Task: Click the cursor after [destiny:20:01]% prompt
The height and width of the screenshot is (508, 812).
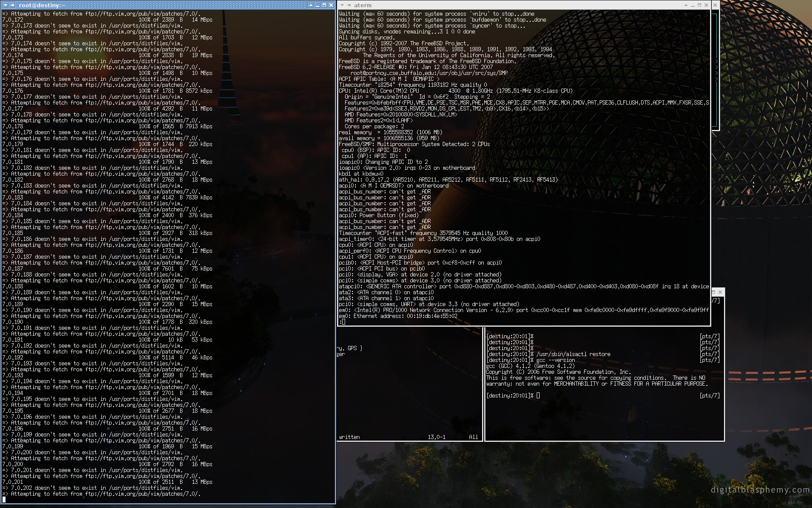Action: (538, 396)
